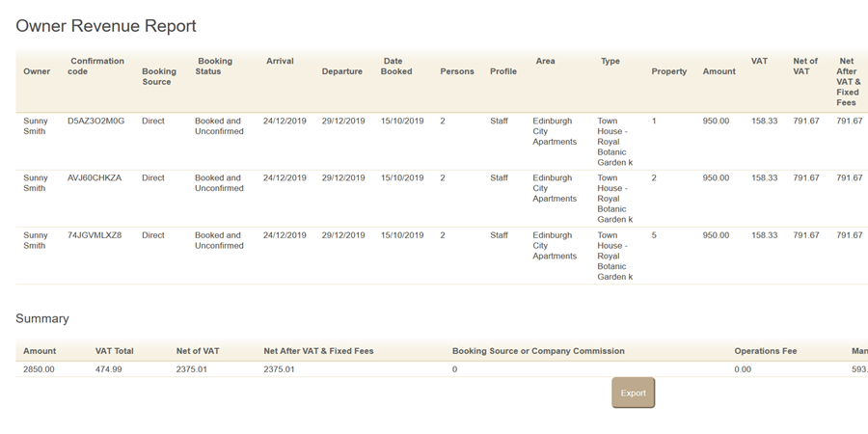Select confirmation code AVJ60CHKZA
The height and width of the screenshot is (434, 868).
(x=95, y=177)
